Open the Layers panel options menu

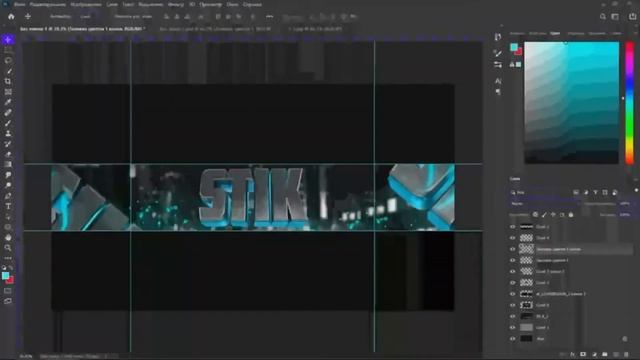coord(636,179)
